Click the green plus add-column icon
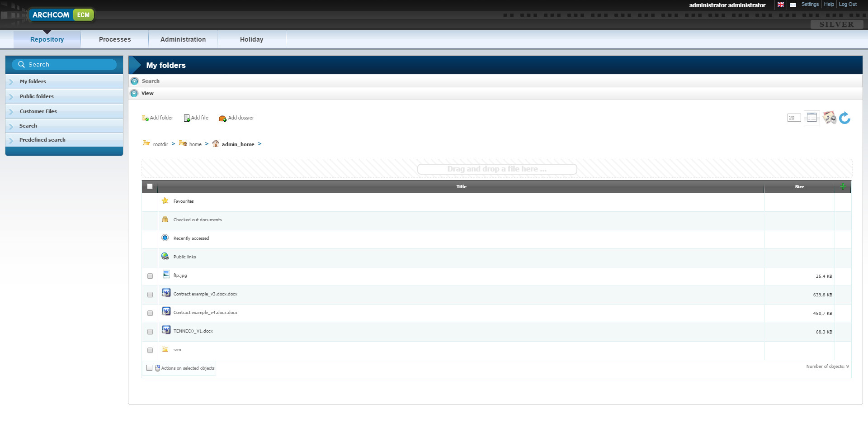This screenshot has height=443, width=868. click(x=843, y=186)
